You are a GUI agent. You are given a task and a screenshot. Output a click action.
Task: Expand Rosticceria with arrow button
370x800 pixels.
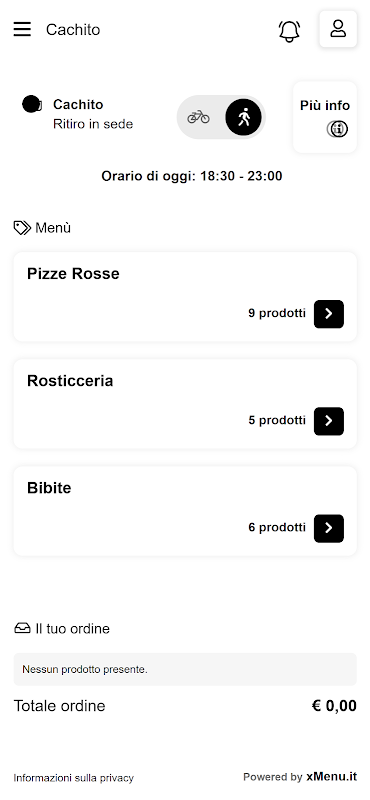point(329,421)
